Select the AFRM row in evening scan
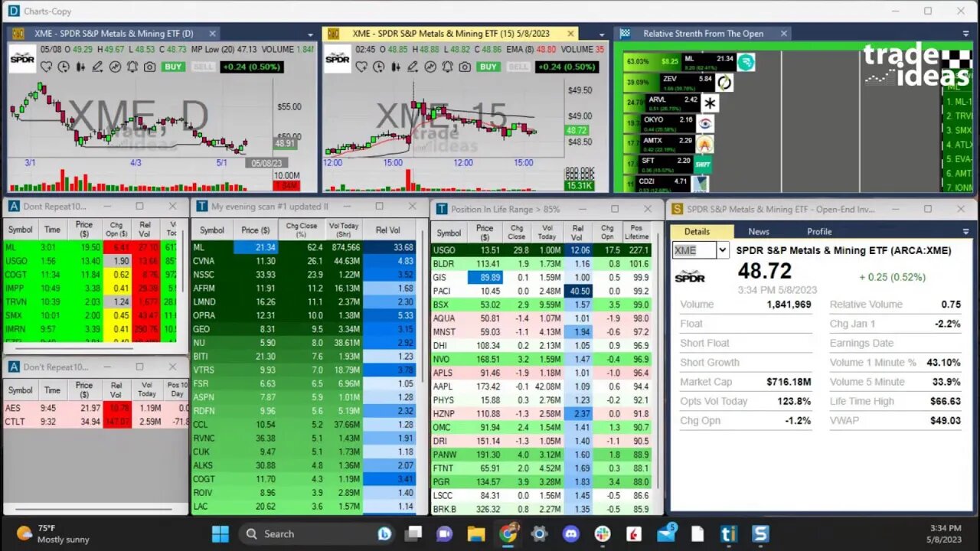 point(304,289)
